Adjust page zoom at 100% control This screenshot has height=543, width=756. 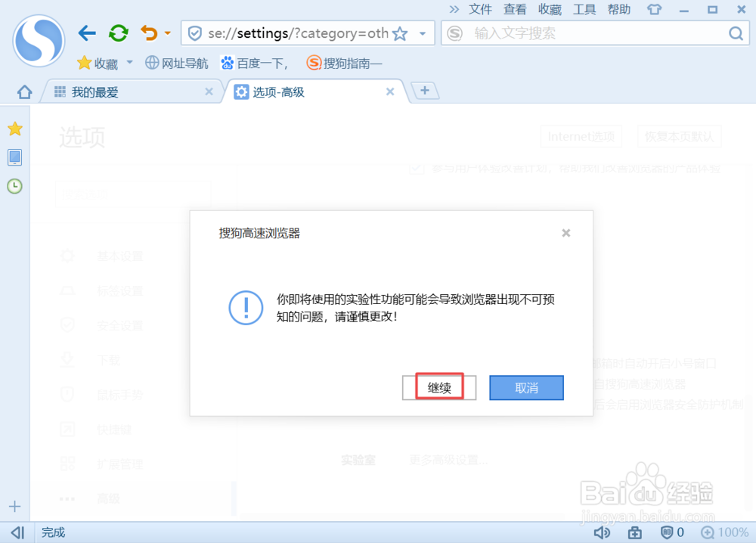point(727,532)
